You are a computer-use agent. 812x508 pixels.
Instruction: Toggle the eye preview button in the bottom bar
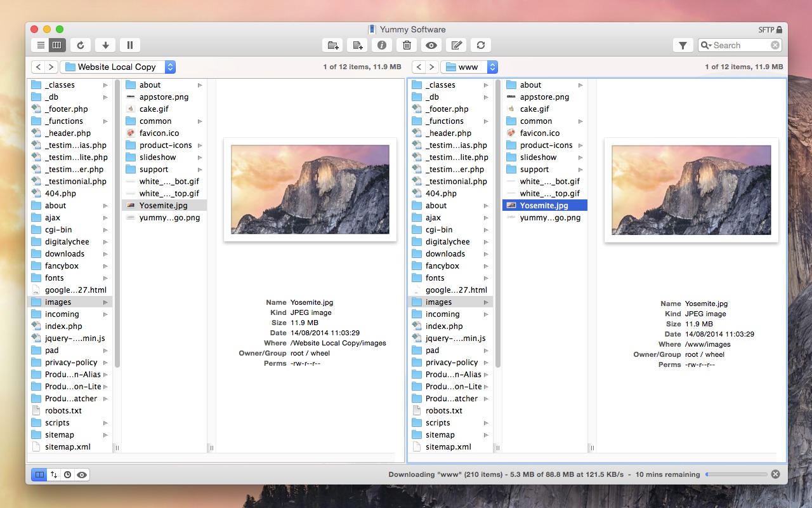(82, 474)
